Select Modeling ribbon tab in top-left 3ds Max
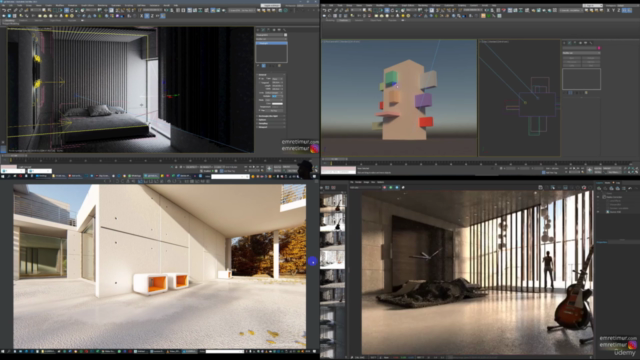 click(10, 20)
